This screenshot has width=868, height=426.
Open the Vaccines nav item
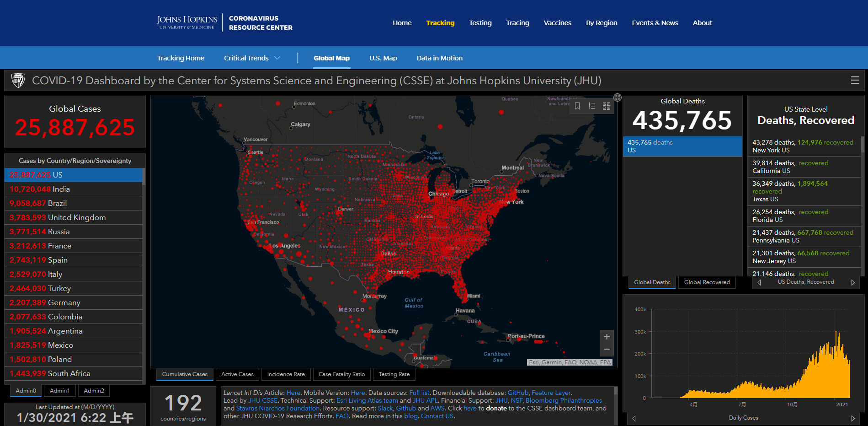pos(558,23)
